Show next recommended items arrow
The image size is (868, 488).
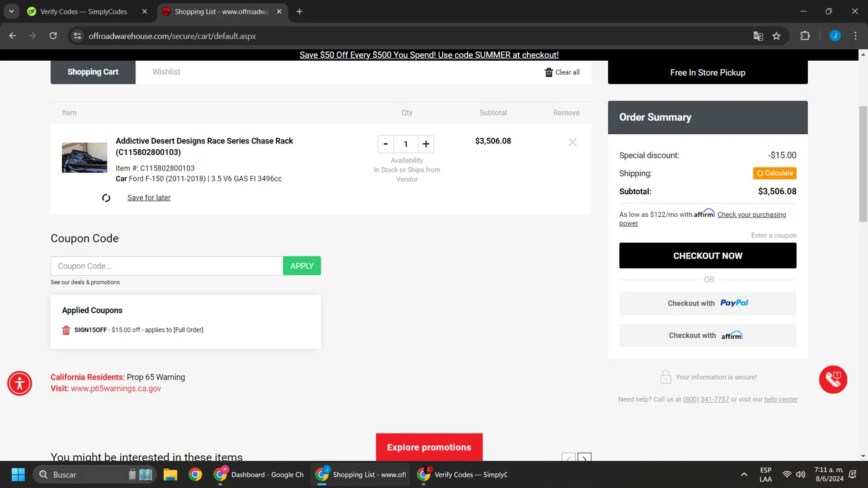click(584, 458)
